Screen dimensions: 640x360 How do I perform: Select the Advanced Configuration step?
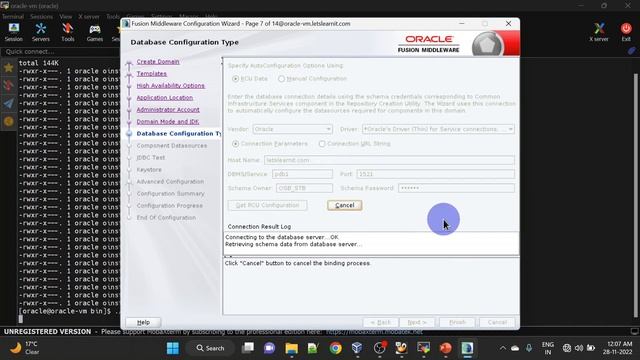coord(170,182)
